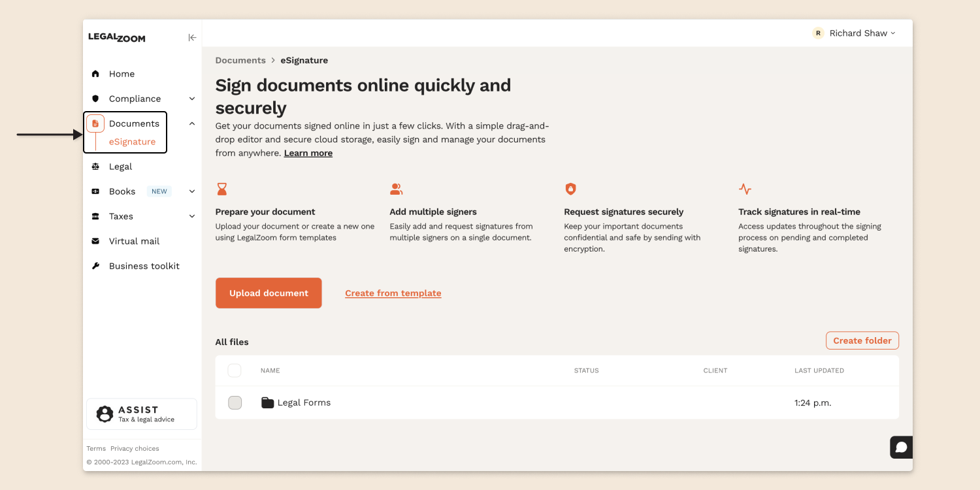The height and width of the screenshot is (490, 980).
Task: Click the Virtual mail envelope icon
Action: click(95, 241)
